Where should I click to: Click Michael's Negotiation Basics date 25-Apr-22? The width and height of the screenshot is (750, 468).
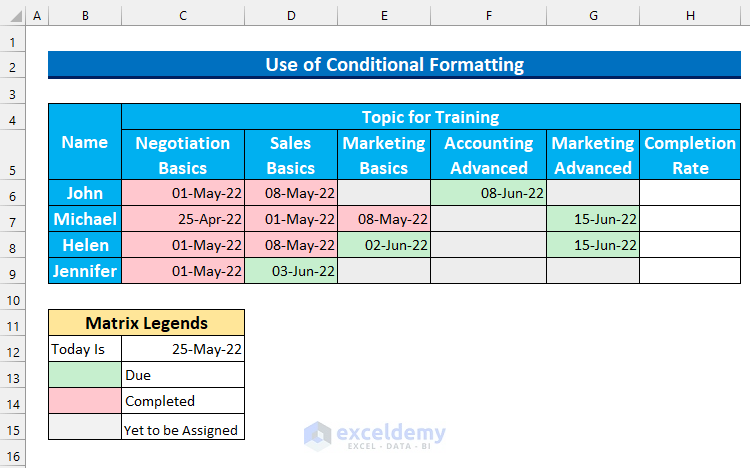[x=183, y=219]
